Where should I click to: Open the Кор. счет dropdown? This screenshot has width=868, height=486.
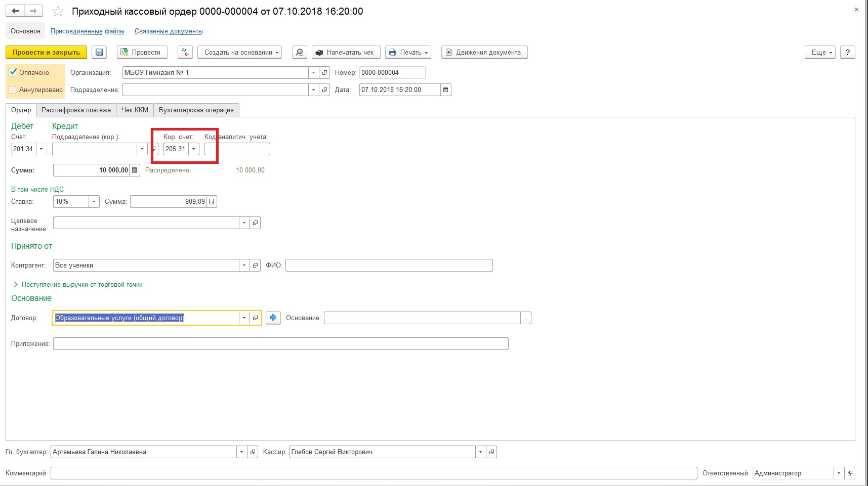coord(193,149)
